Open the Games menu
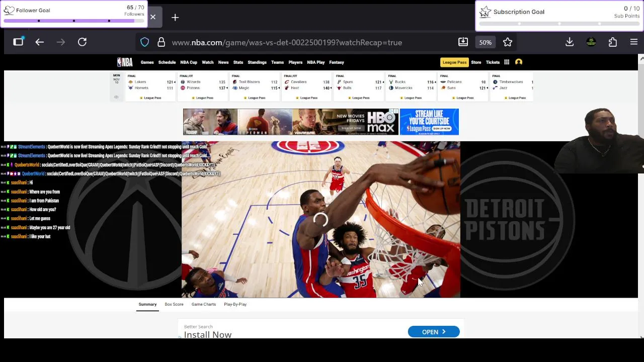The image size is (644, 362). point(147,62)
